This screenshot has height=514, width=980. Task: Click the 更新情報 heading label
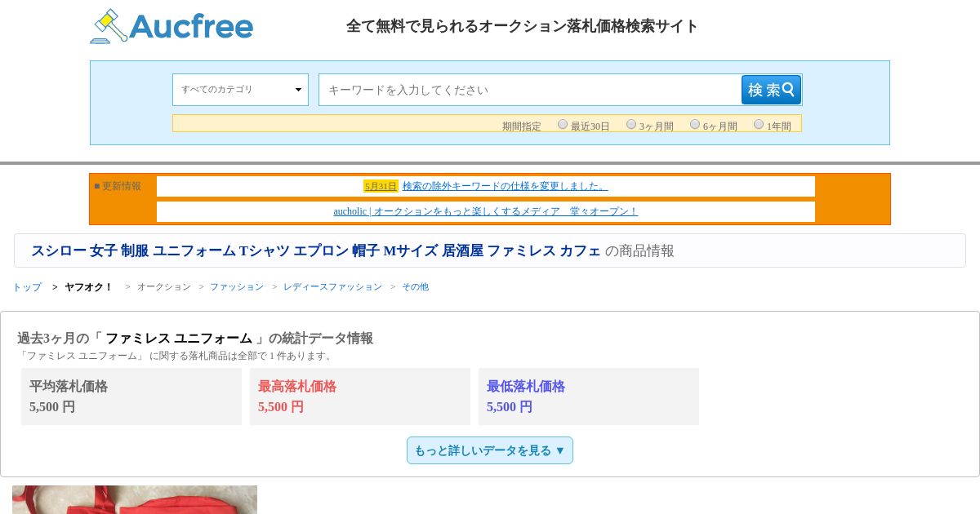pos(118,186)
